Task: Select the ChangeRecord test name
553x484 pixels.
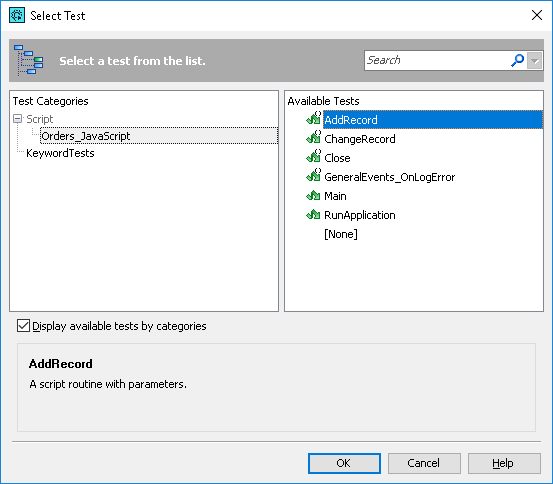Action: tap(360, 139)
